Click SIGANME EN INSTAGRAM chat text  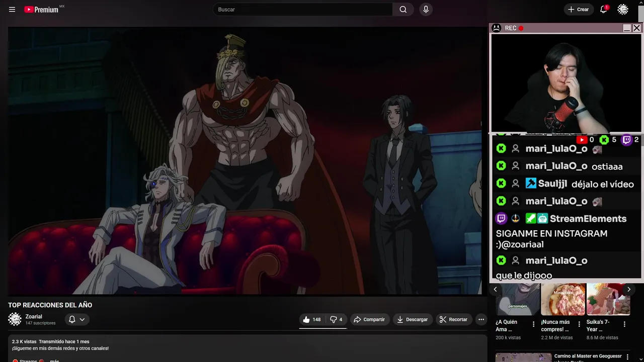click(551, 239)
